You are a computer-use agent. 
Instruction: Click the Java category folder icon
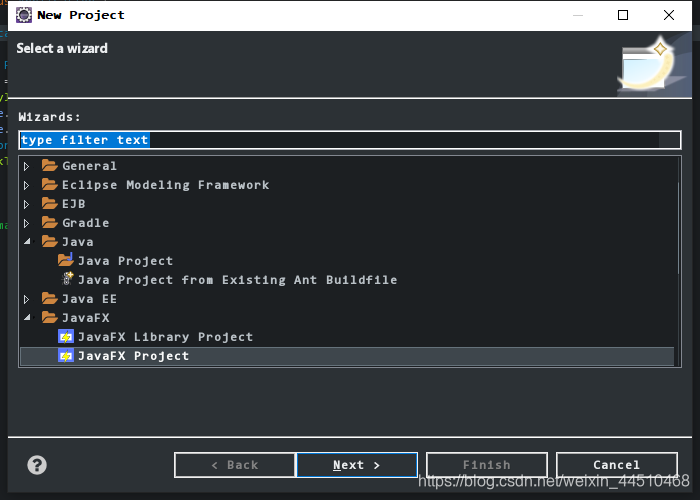point(50,242)
